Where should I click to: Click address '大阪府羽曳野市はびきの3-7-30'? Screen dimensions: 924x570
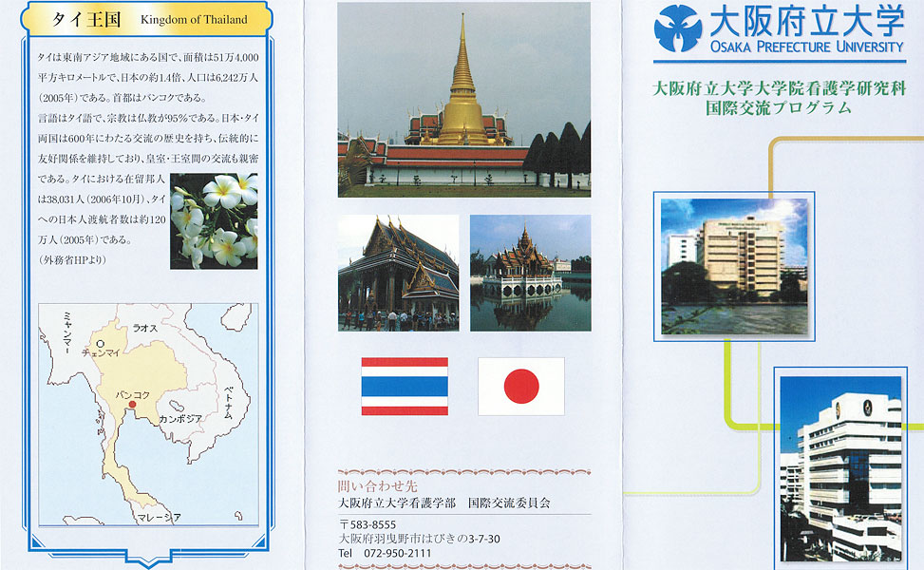pos(419,539)
